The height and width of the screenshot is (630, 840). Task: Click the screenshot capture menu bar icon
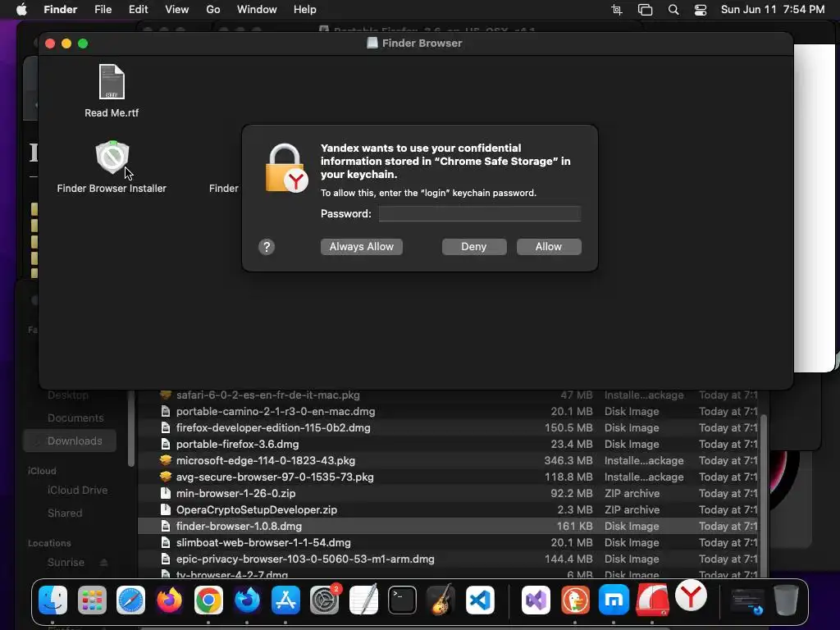coord(617,10)
